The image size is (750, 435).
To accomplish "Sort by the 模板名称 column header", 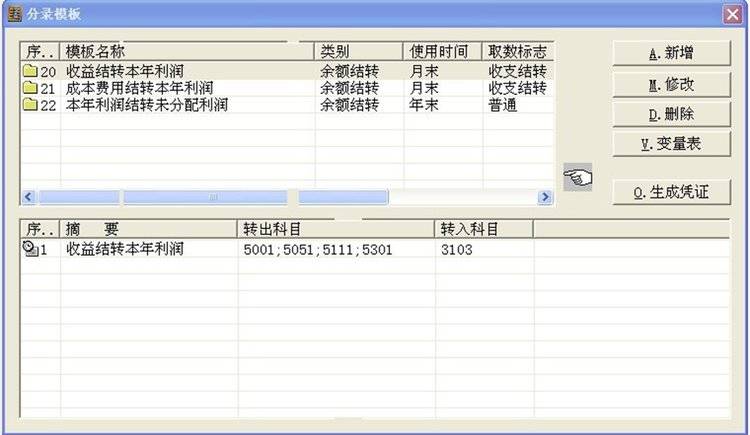I will click(187, 51).
